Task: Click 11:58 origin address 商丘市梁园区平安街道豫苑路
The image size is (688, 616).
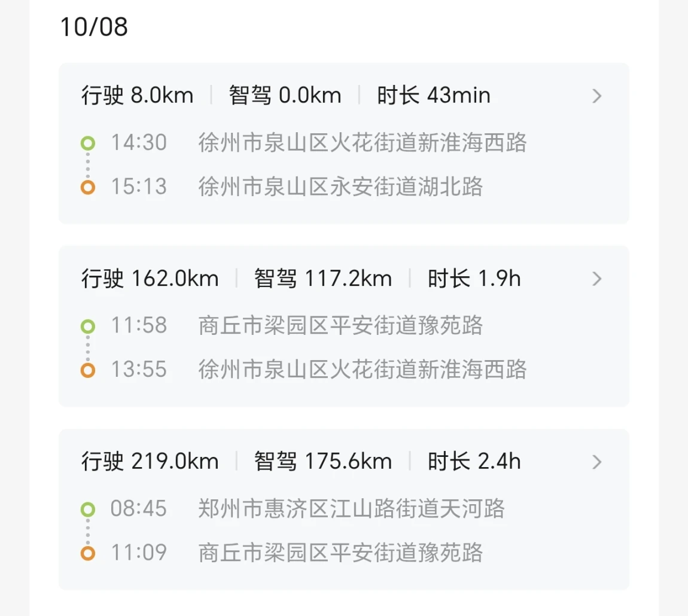Action: click(340, 327)
